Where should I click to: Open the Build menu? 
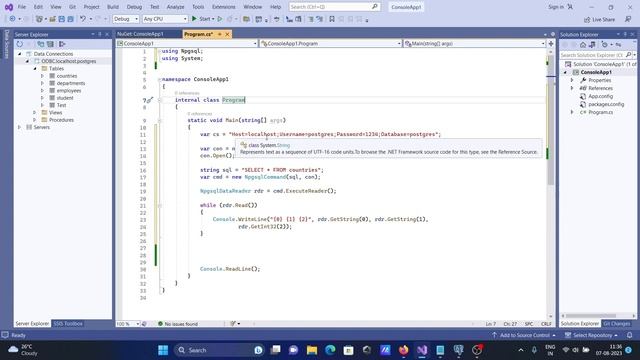[113, 7]
